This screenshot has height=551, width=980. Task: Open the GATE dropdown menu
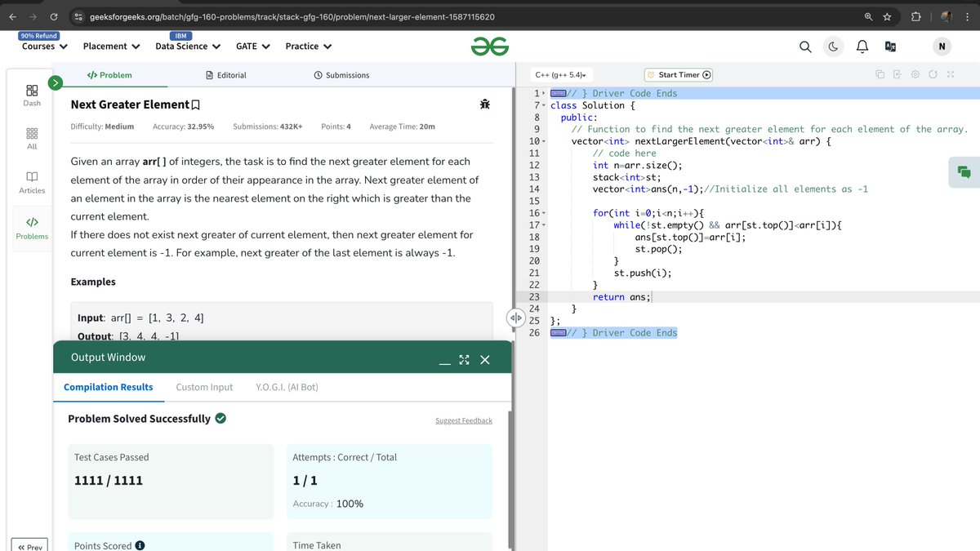pos(253,47)
